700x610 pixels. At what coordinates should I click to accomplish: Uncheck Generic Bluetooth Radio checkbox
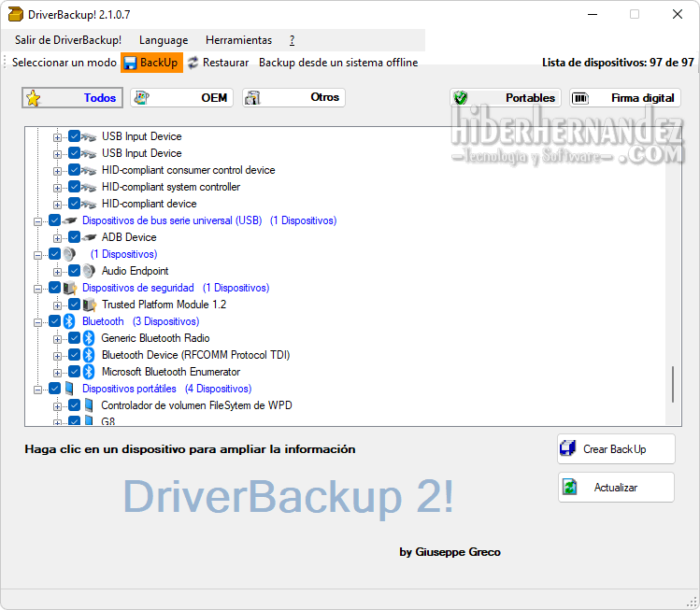pyautogui.click(x=74, y=338)
